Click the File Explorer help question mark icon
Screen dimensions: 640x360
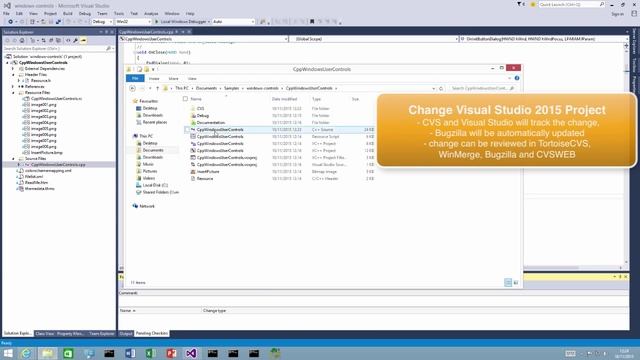pos(517,78)
